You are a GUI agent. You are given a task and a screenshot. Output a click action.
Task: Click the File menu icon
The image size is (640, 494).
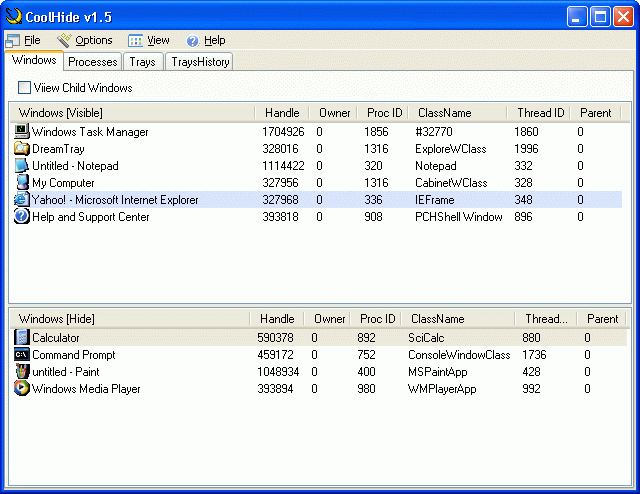[13, 40]
